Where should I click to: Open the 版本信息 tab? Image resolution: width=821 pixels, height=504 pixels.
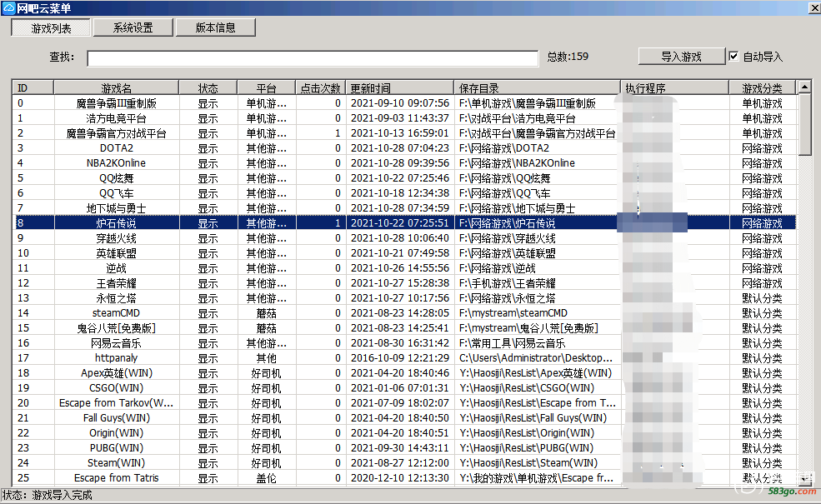tap(216, 27)
